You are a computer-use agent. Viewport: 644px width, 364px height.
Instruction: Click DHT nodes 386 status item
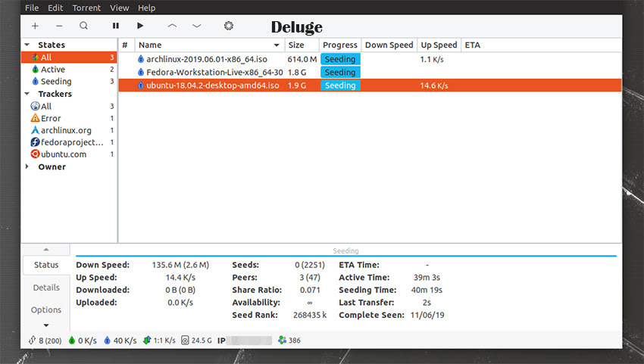289,341
